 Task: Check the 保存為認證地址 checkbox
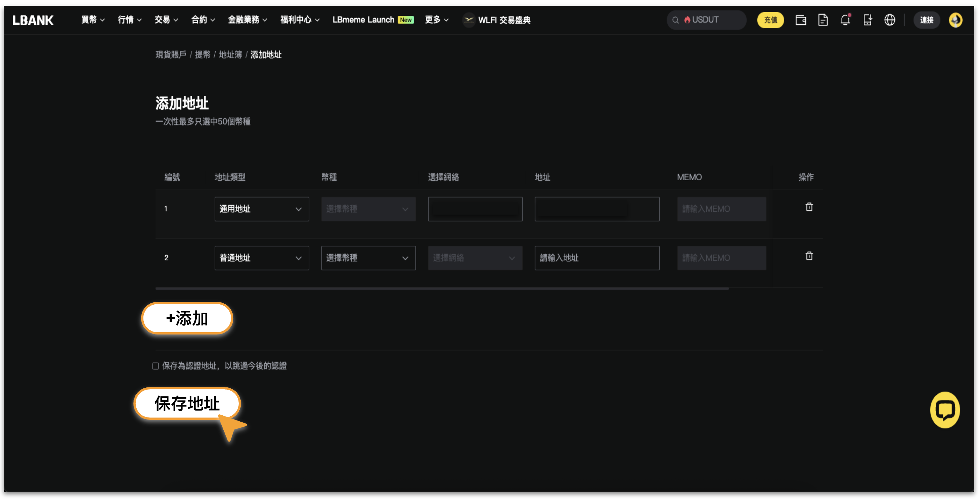[155, 366]
